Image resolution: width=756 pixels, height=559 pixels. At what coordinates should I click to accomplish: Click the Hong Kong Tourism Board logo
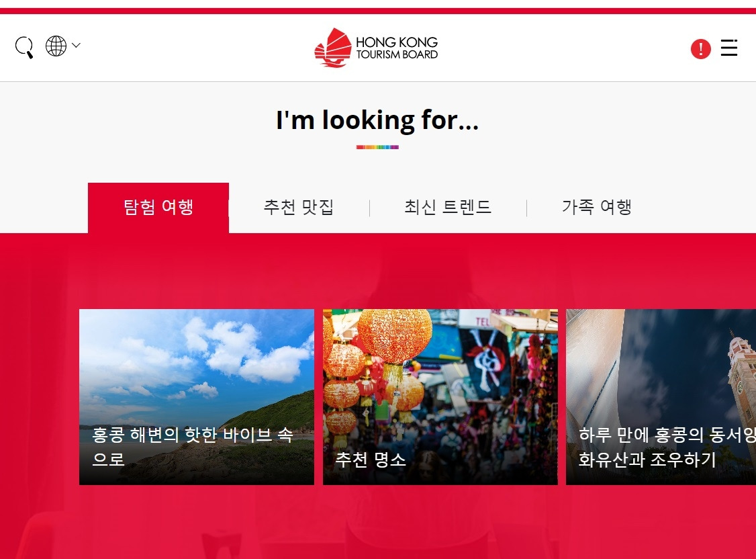(x=376, y=47)
